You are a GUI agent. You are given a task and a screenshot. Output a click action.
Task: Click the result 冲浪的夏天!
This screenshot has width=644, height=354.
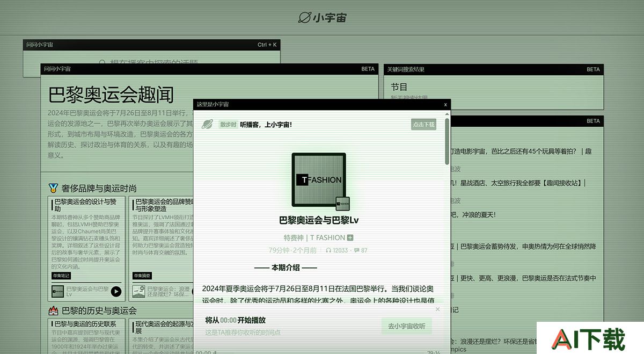tap(473, 214)
